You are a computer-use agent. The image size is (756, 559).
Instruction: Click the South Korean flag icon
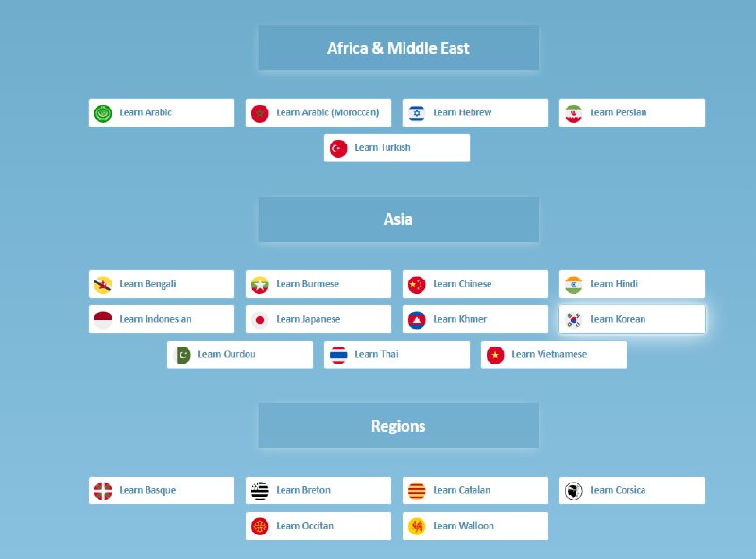tap(574, 320)
